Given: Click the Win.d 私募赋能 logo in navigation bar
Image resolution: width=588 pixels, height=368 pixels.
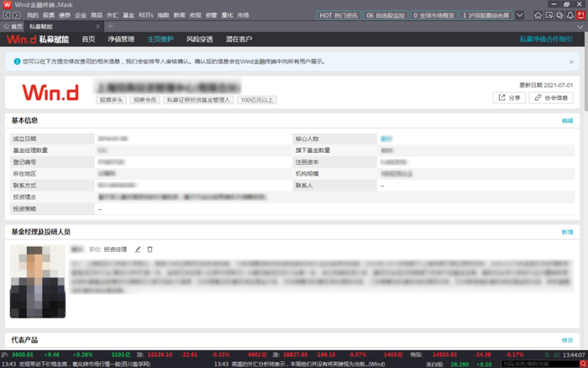Looking at the screenshot, I should tap(38, 39).
